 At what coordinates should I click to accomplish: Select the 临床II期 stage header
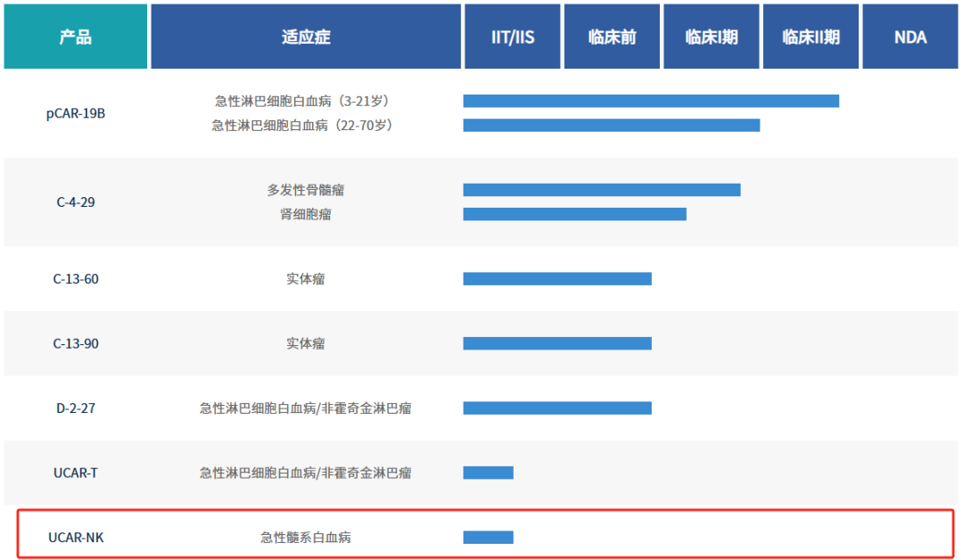pyautogui.click(x=811, y=37)
